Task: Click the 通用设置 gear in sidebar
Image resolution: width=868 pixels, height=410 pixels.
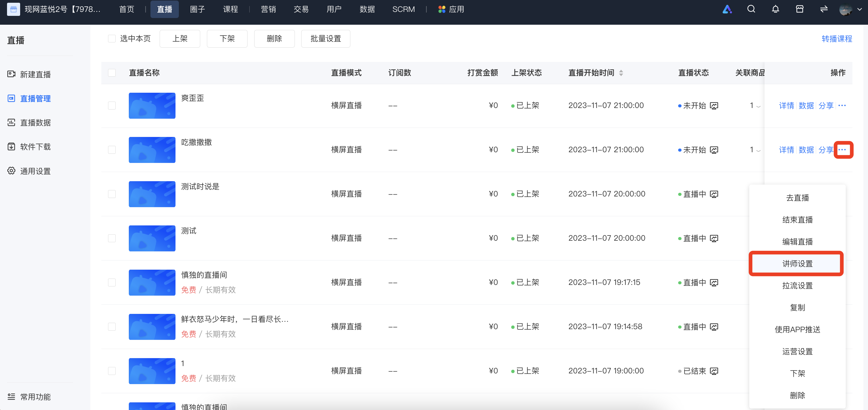Action: tap(11, 171)
